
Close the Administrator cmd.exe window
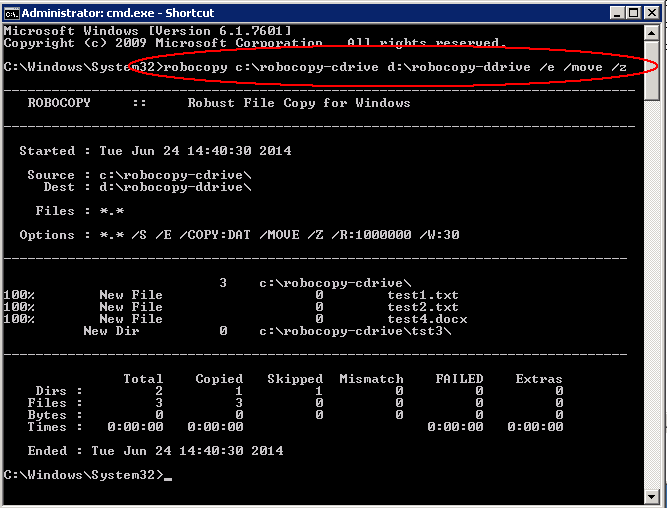(x=652, y=13)
